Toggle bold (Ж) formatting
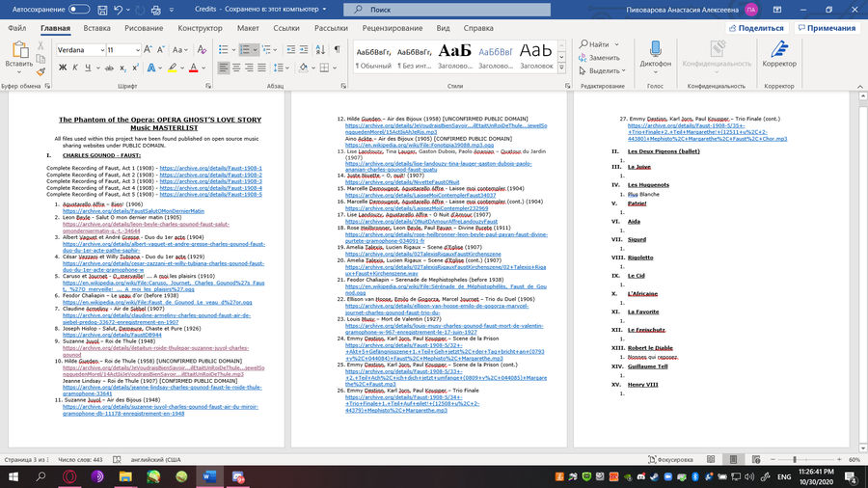This screenshot has height=488, width=868. [x=63, y=68]
